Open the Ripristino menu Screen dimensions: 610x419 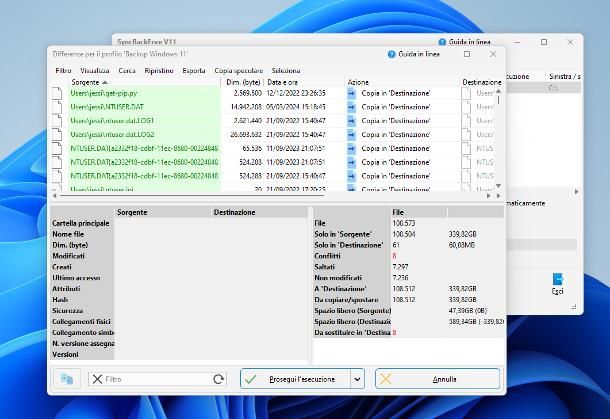[159, 71]
